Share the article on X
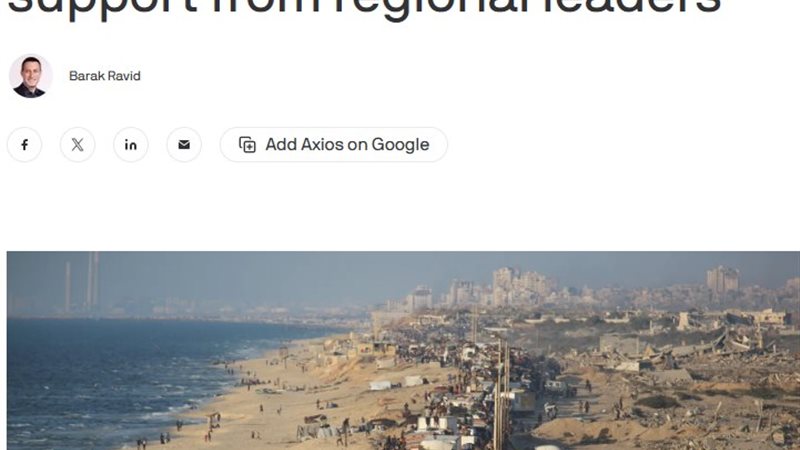 (78, 145)
